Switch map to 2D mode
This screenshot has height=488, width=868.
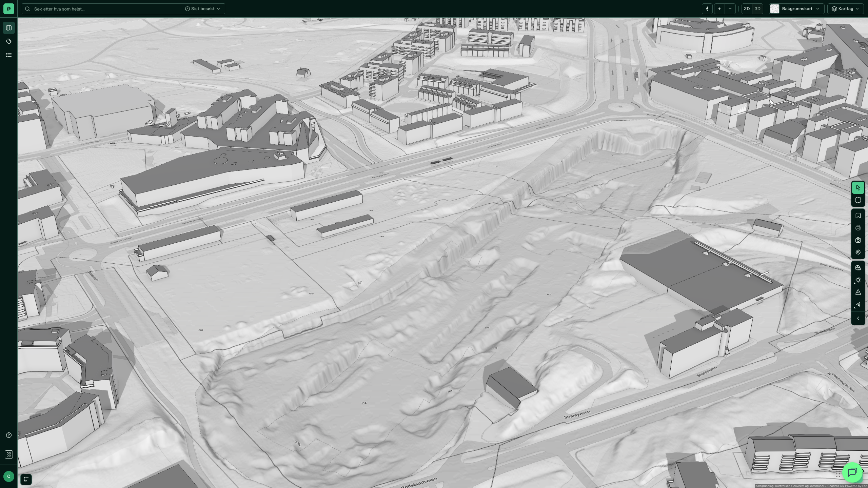tap(747, 9)
